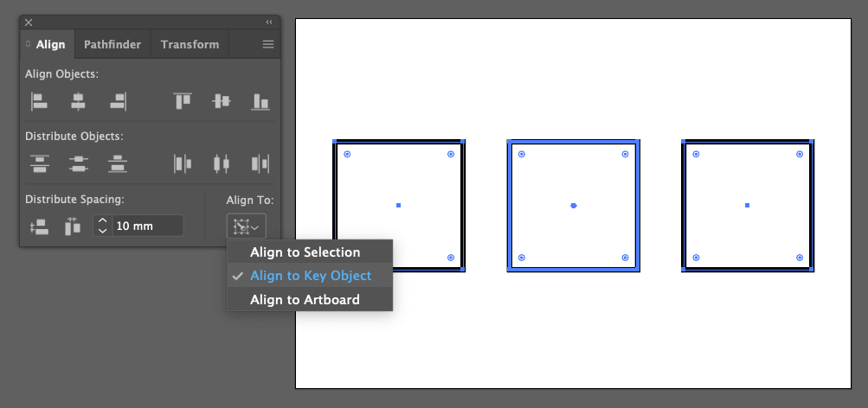Screen dimensions: 868x408
Task: Click the Vertical Align Top icon
Action: [183, 101]
